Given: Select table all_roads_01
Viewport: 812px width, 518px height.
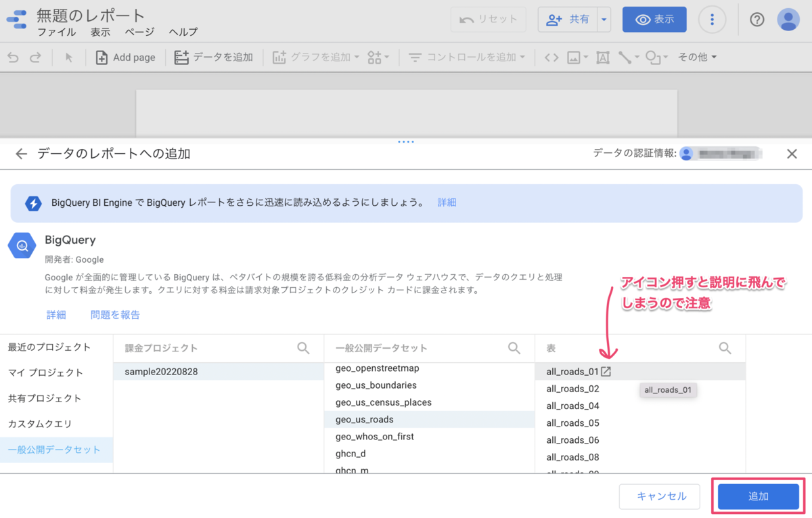Looking at the screenshot, I should click(640, 371).
